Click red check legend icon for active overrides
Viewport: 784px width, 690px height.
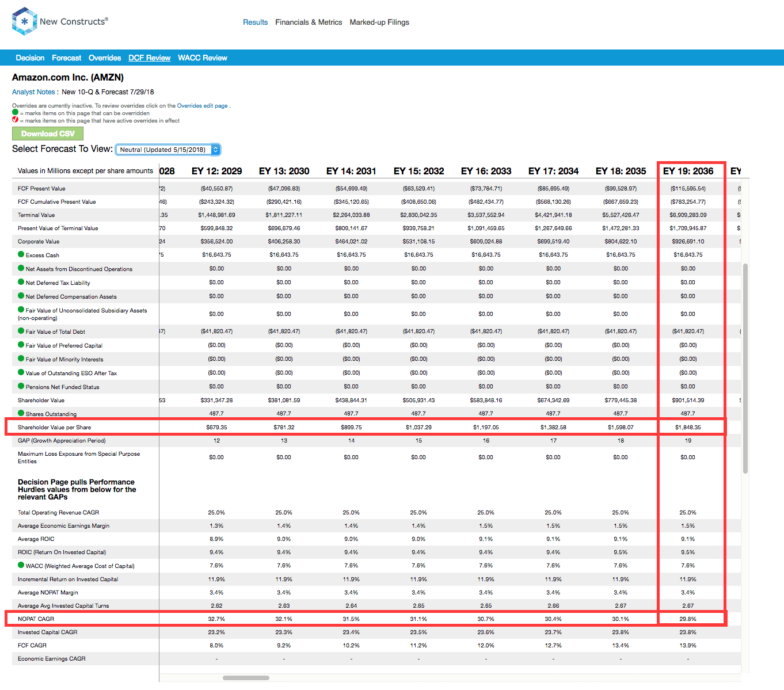(x=16, y=120)
